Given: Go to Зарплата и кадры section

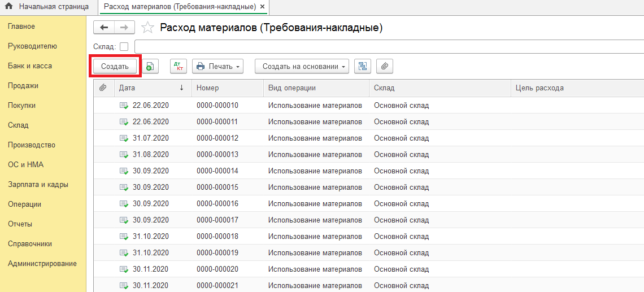Looking at the screenshot, I should pos(38,184).
